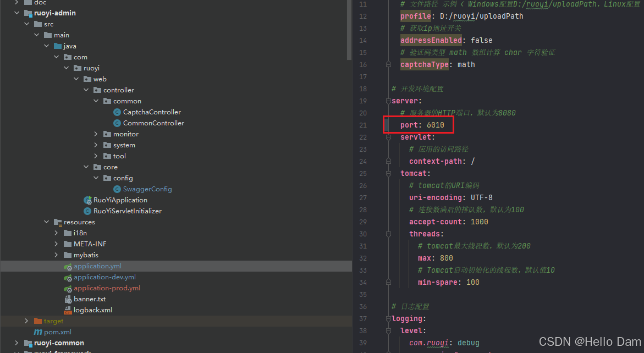Select RuoYiApplication in the project tree
The image size is (644, 353).
[120, 200]
